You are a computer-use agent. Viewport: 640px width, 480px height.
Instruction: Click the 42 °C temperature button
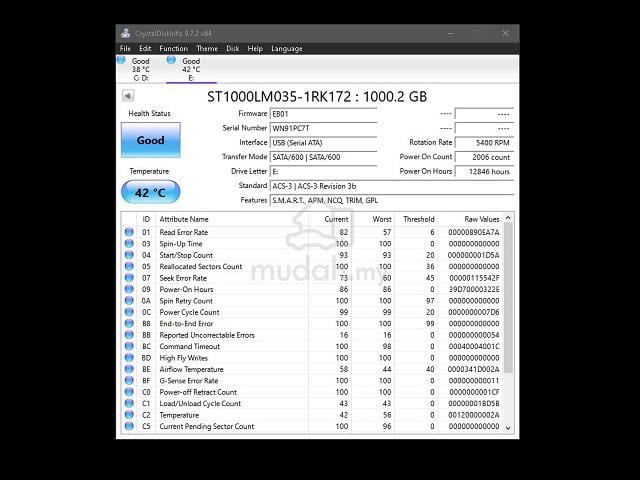[x=151, y=192]
